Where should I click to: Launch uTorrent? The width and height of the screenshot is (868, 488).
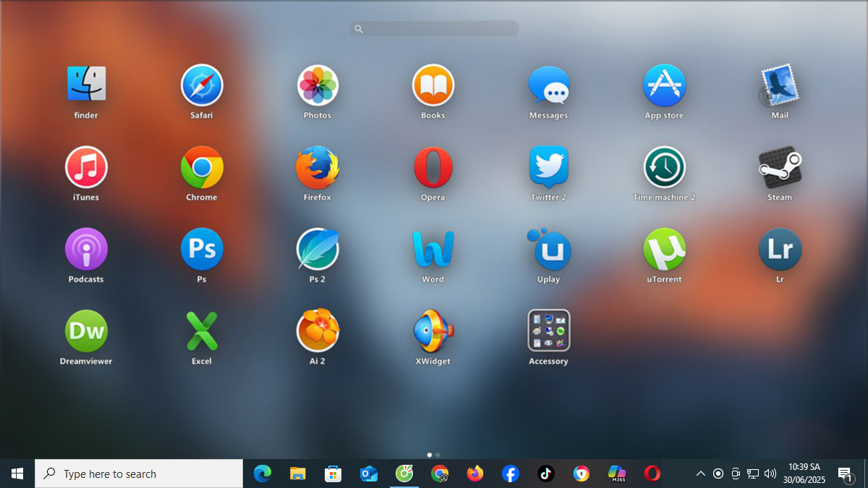664,248
